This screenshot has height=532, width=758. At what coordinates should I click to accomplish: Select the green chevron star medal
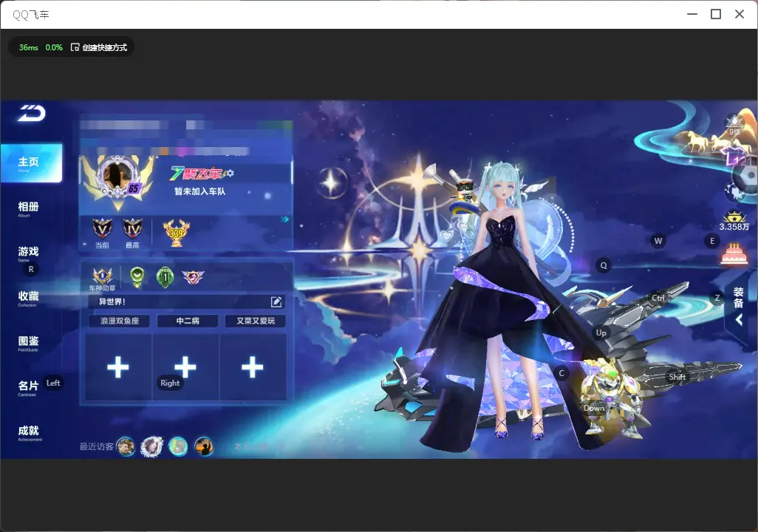137,277
